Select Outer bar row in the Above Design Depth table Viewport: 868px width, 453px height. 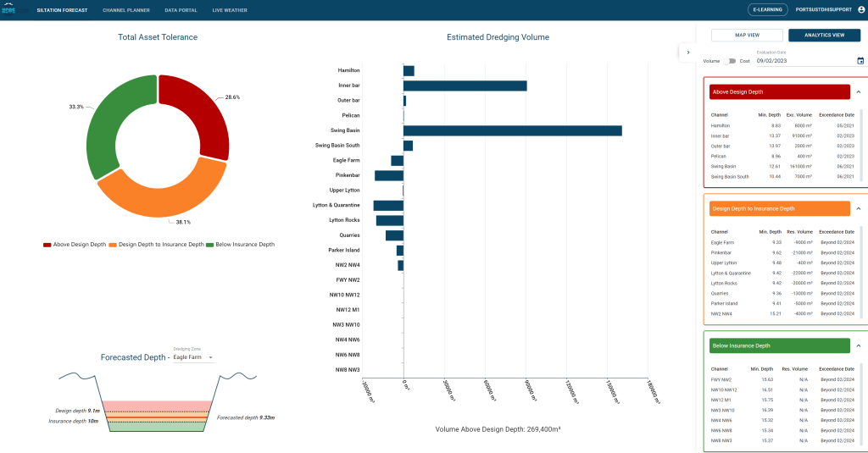pos(782,146)
